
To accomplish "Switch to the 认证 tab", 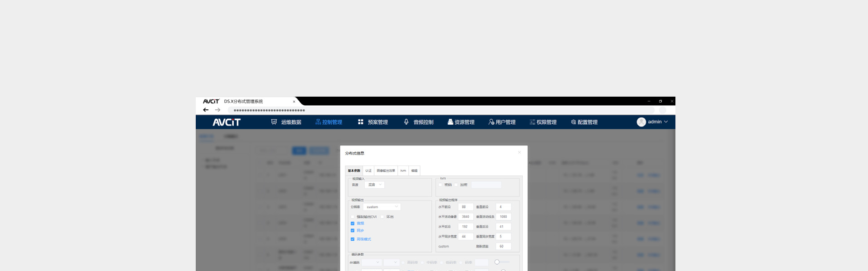I will pyautogui.click(x=368, y=171).
